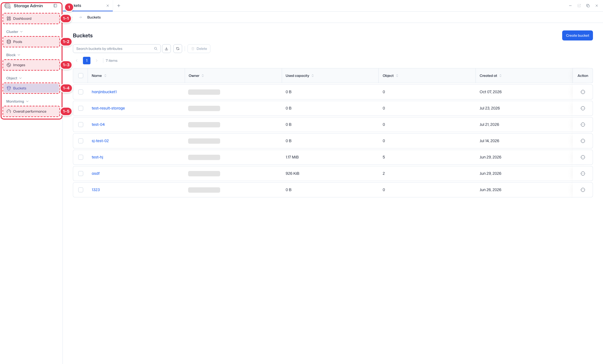Check the hanjinbucket1 row checkbox

tap(81, 92)
